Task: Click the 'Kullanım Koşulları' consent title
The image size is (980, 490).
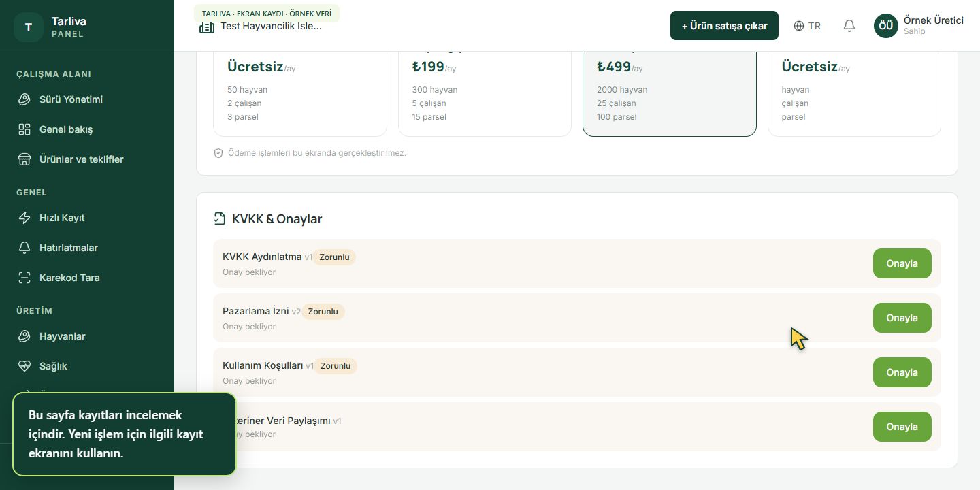Action: click(263, 365)
